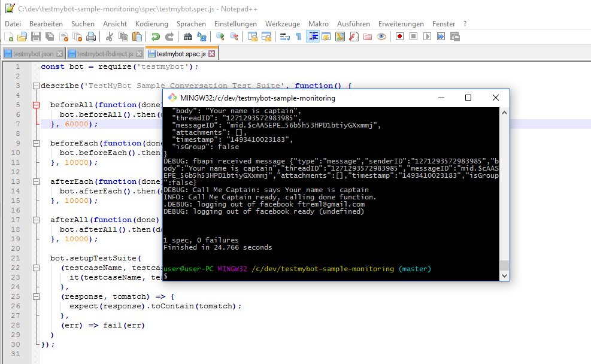
Task: Click the terminal scrollbar down arrow
Action: [x=505, y=275]
